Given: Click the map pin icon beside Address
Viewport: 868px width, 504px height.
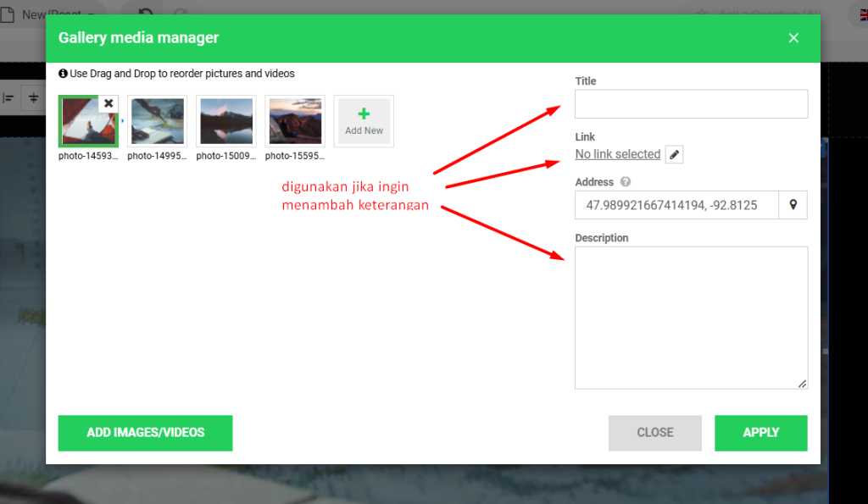Looking at the screenshot, I should click(793, 205).
